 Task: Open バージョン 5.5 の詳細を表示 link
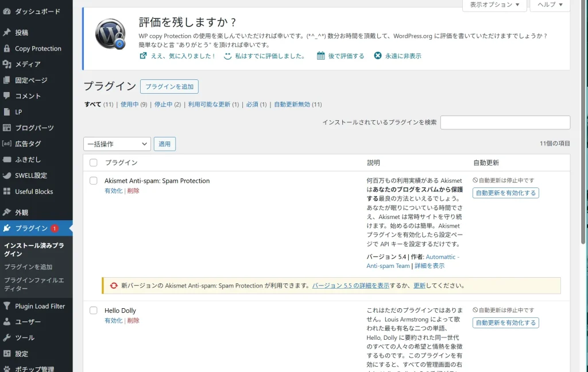click(x=351, y=286)
